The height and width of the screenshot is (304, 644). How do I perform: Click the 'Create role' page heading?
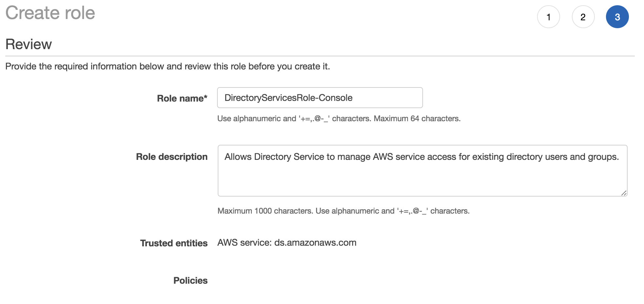[x=50, y=13]
